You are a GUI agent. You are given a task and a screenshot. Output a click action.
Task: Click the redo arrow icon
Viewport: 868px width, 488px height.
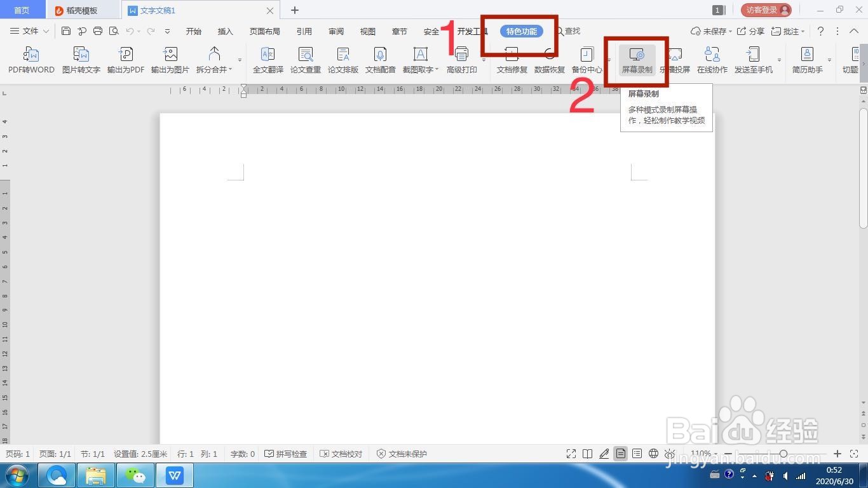(151, 31)
